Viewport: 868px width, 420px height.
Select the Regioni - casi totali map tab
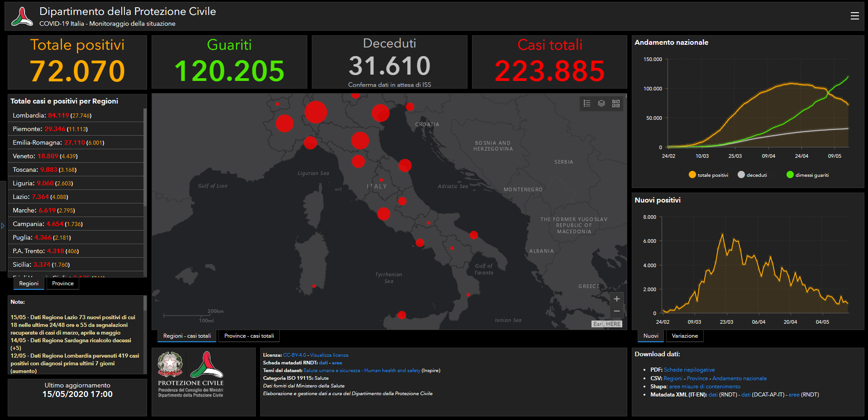[x=187, y=336]
